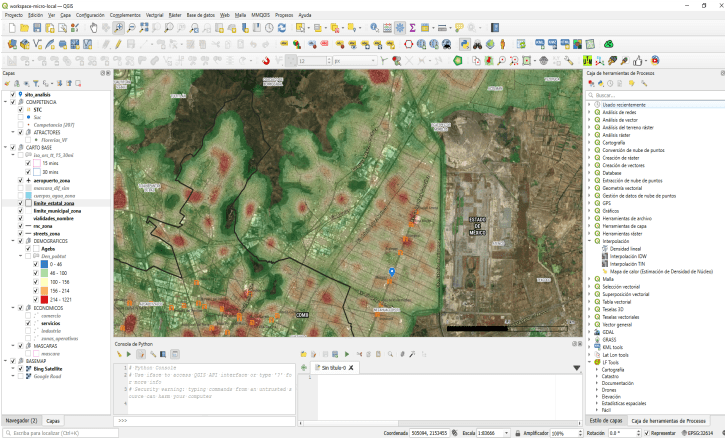Screen dimensions: 725x438
Task: Select the Identify Features tool
Action: pyautogui.click(x=375, y=28)
